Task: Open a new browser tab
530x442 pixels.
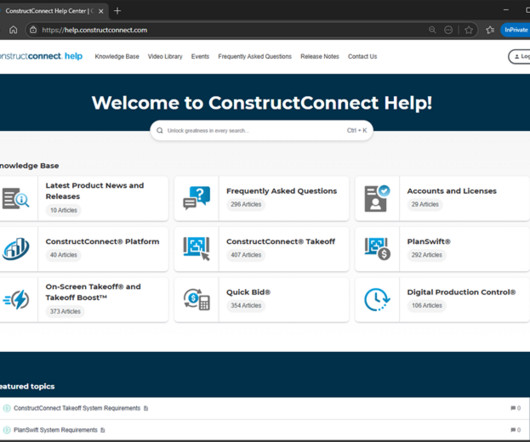Action: 117,11
